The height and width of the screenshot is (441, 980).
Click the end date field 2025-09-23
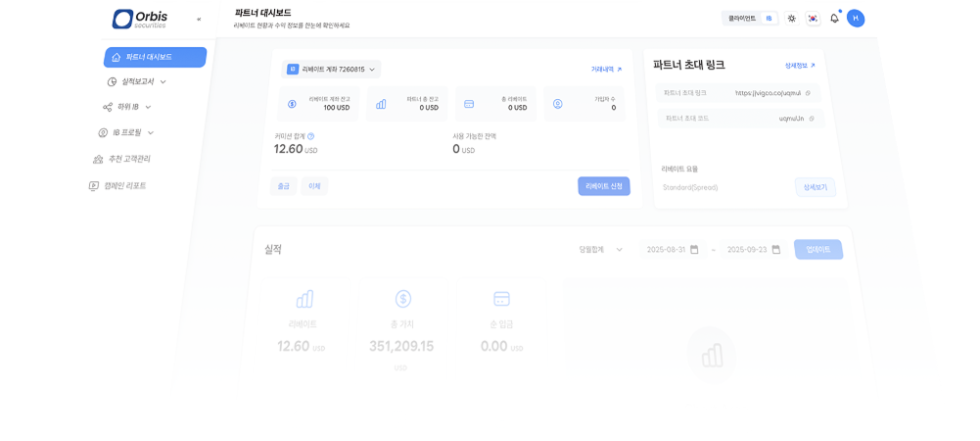tap(752, 249)
